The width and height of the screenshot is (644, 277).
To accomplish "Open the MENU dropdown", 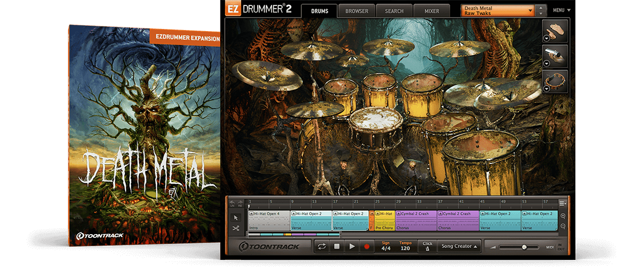I will point(562,10).
